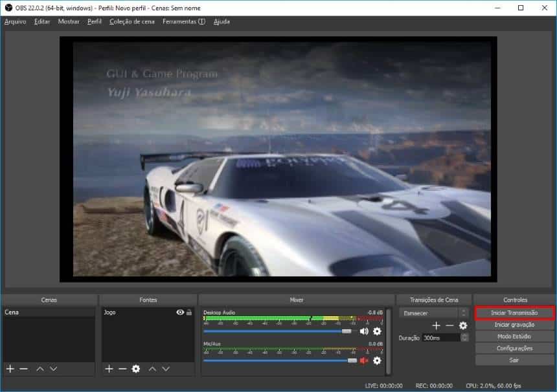Click the -0.8 dB level readout
The image size is (557, 392).
pyautogui.click(x=375, y=312)
